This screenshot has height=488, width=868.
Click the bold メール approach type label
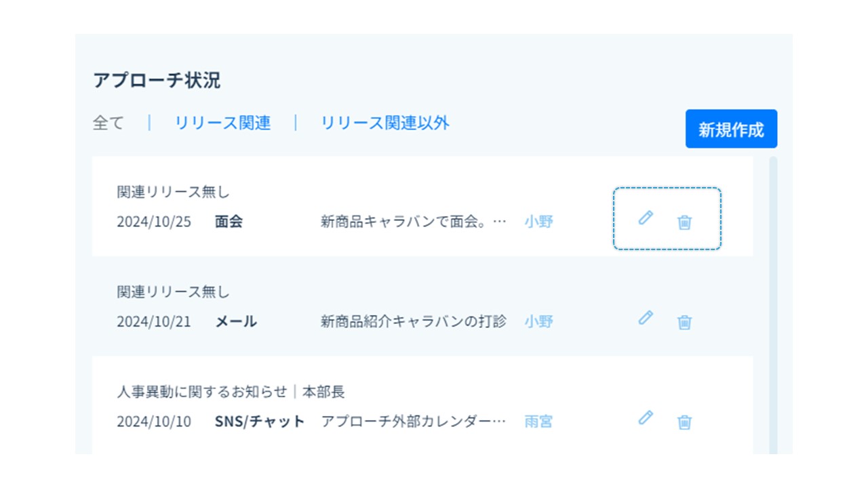tap(236, 321)
